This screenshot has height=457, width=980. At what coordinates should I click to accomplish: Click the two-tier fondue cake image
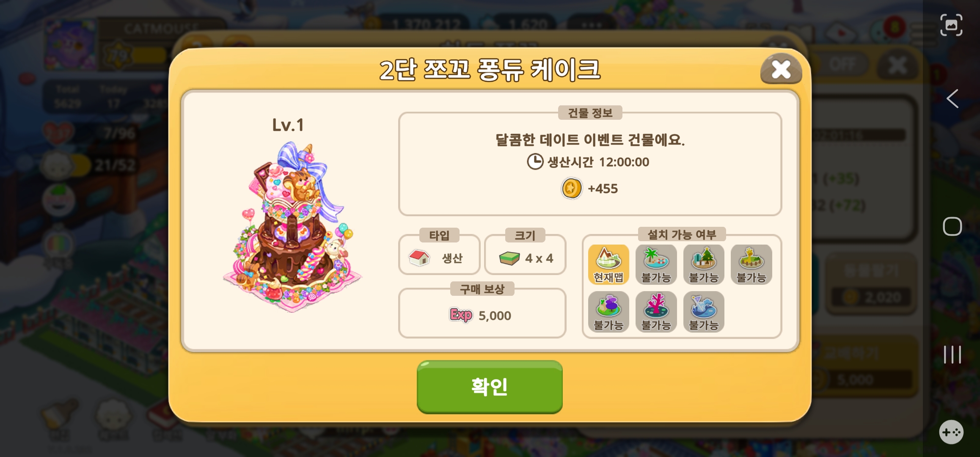(x=292, y=226)
